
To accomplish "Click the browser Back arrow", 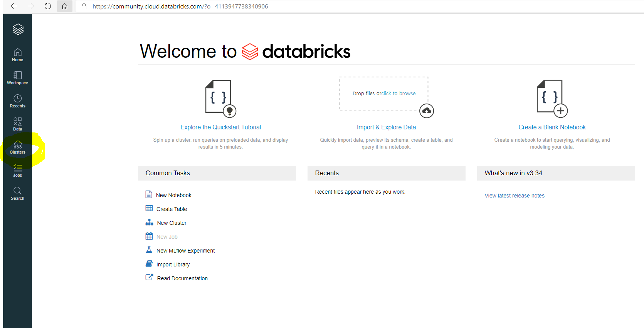I will (x=14, y=6).
